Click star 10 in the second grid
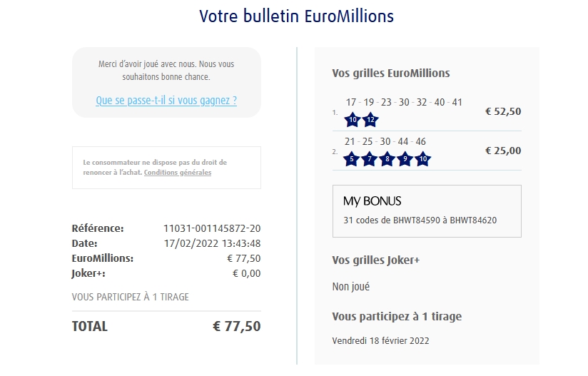588x376 pixels. pyautogui.click(x=422, y=159)
